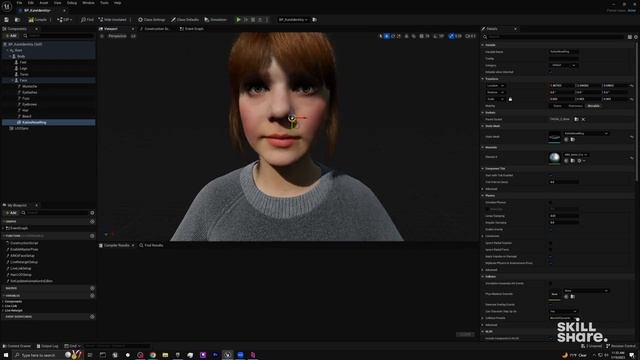Open the viewport options hamburger menu

coord(102,36)
